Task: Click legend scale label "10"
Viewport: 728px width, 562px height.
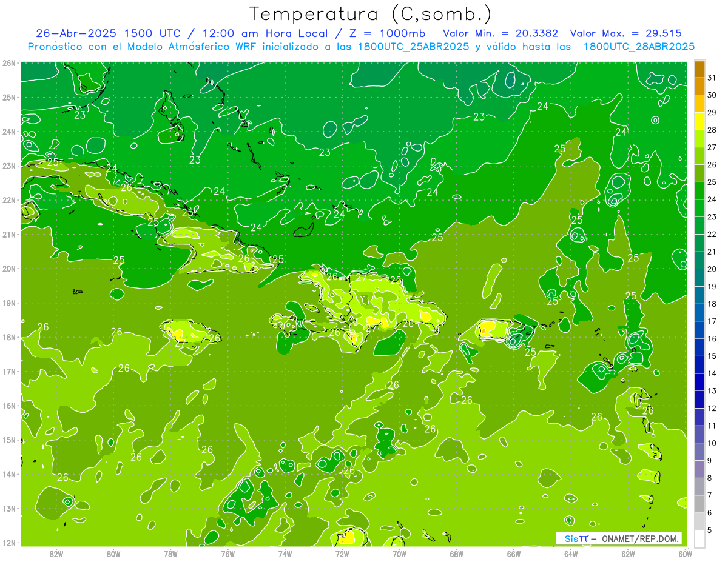Action: coord(712,443)
